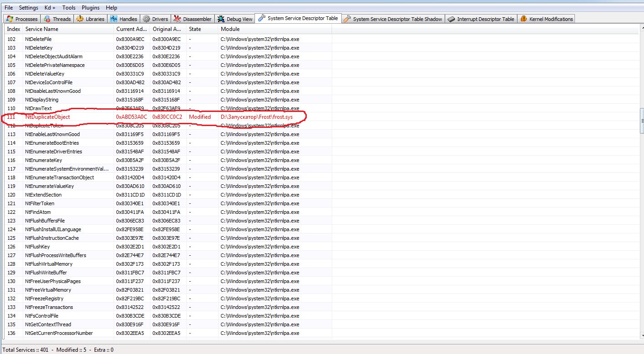The width and height of the screenshot is (644, 354).
Task: Click index number 131 cell
Action: pos(11,290)
